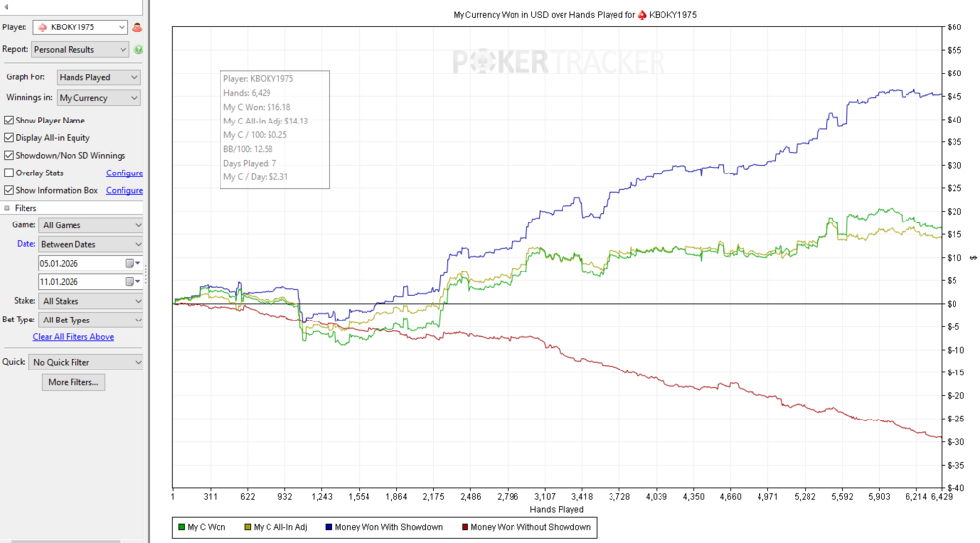Click the poker site icon in chart title

642,16
